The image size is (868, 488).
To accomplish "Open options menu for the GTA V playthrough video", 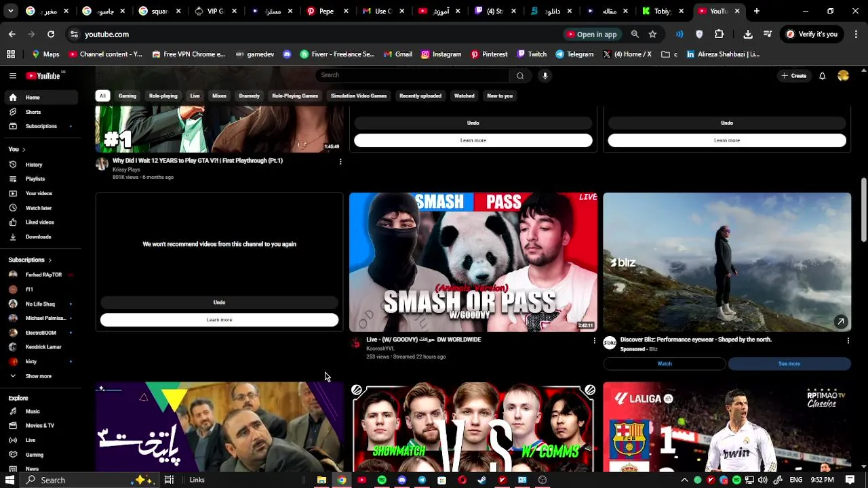I will pos(340,161).
